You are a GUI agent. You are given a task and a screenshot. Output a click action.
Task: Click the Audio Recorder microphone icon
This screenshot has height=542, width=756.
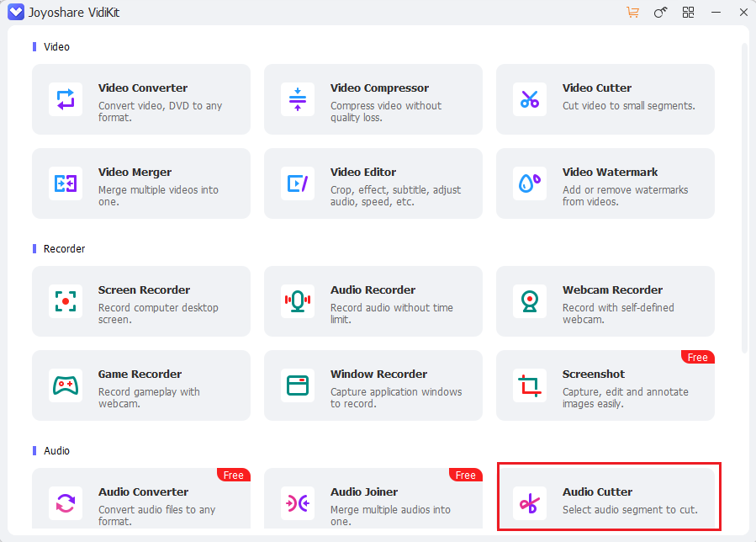click(298, 301)
